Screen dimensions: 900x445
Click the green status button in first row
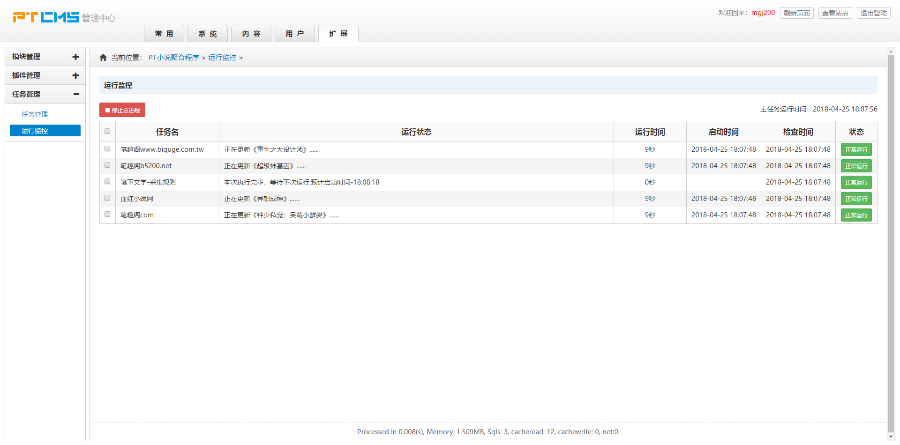(856, 149)
